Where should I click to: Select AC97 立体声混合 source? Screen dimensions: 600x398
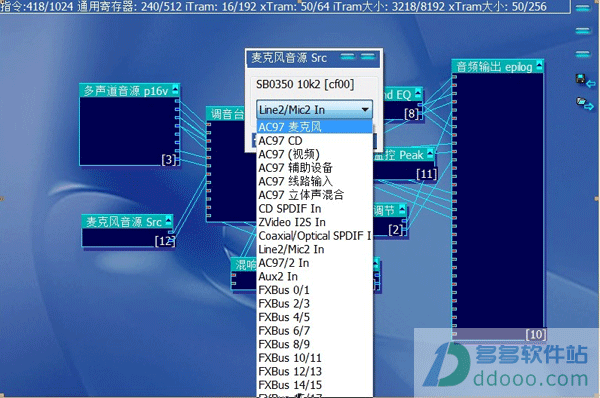click(x=314, y=195)
